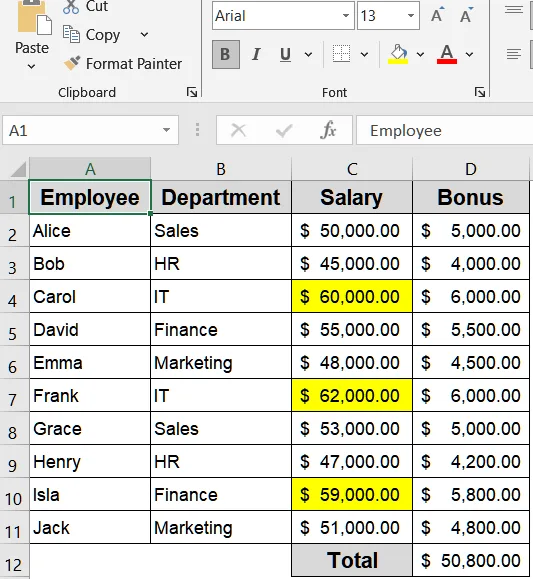This screenshot has width=533, height=579.
Task: Activate the Format Painter tool
Action: (123, 64)
